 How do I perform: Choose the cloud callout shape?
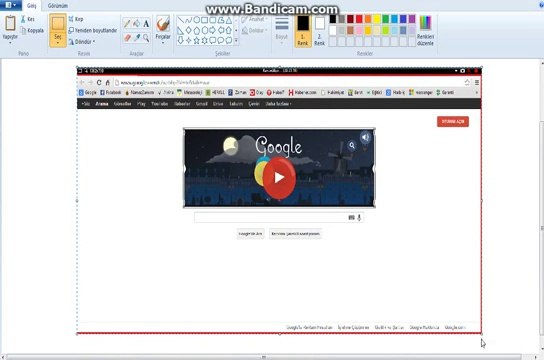tap(229, 41)
